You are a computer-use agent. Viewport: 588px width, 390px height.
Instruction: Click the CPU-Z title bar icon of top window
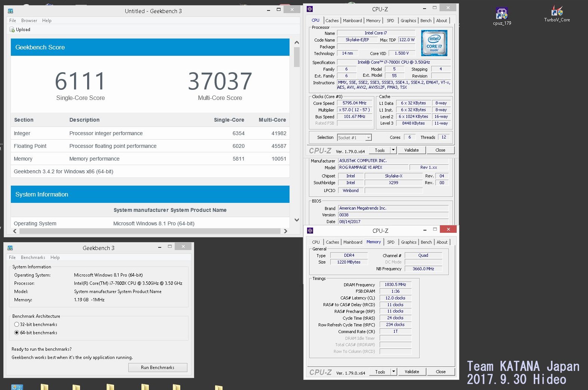coord(310,9)
